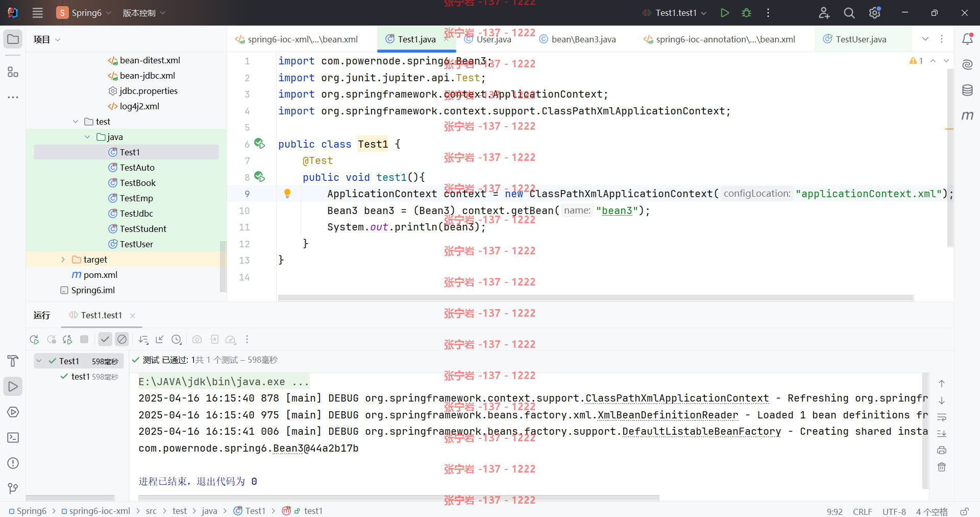Open test history clock icon

177,339
